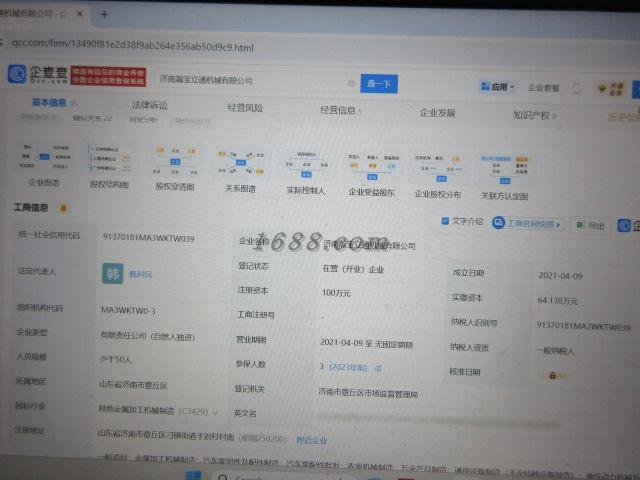
Task: Click the 2023年报 link in 参保人数
Action: pos(348,367)
